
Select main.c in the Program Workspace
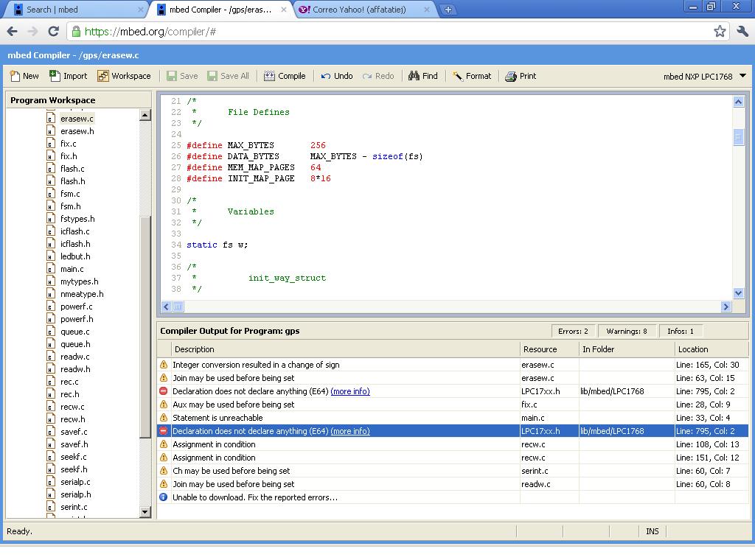tap(72, 269)
